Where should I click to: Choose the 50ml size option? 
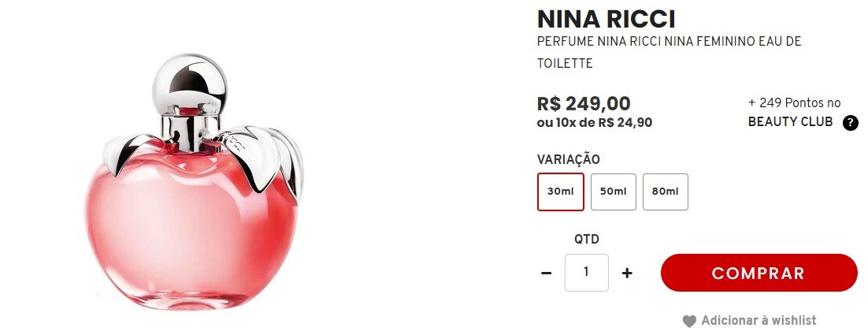(614, 192)
